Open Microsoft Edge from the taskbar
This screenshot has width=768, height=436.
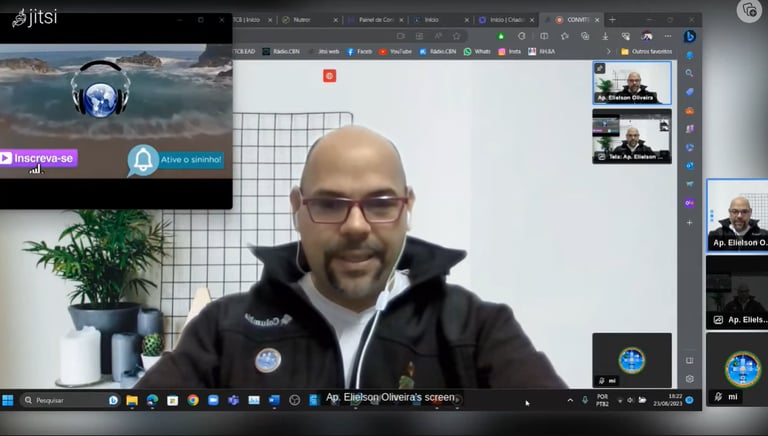coord(152,400)
